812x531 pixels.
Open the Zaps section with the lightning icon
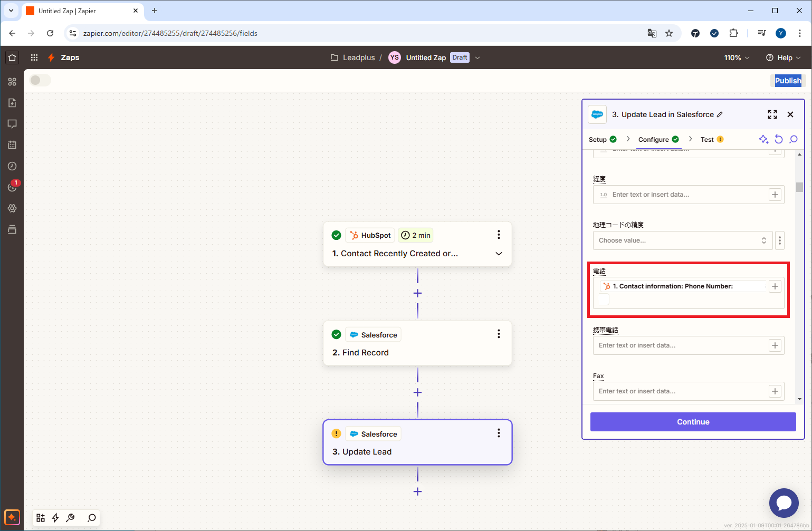point(63,57)
